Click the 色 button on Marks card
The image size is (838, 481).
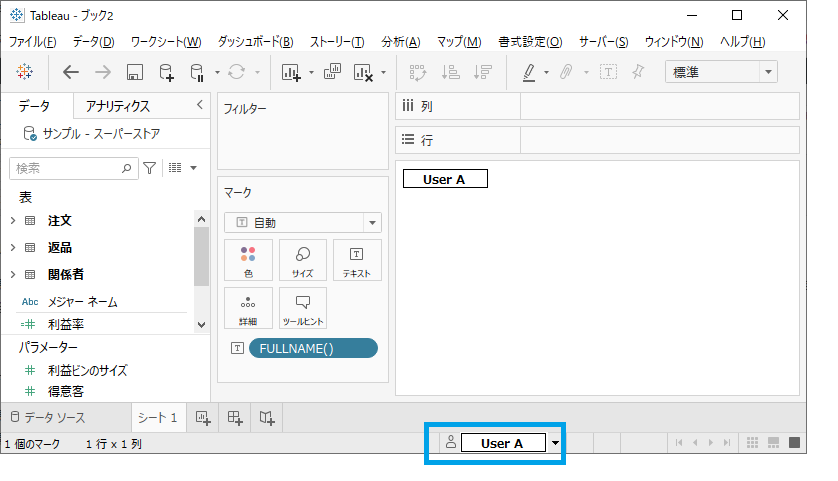click(248, 260)
